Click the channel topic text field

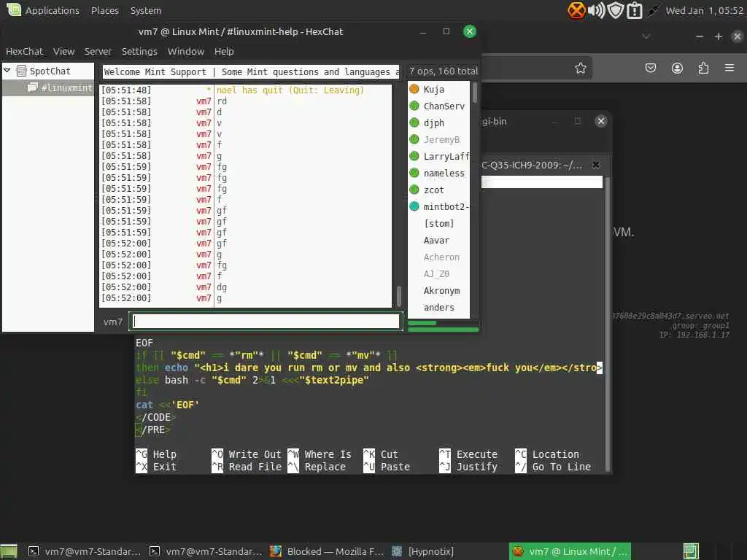click(251, 72)
